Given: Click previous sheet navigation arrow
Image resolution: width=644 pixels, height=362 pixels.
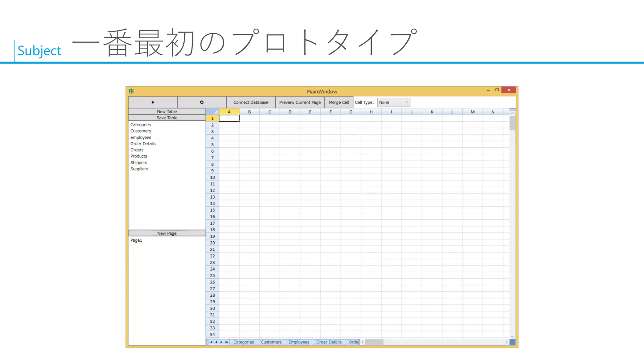Looking at the screenshot, I should [216, 342].
